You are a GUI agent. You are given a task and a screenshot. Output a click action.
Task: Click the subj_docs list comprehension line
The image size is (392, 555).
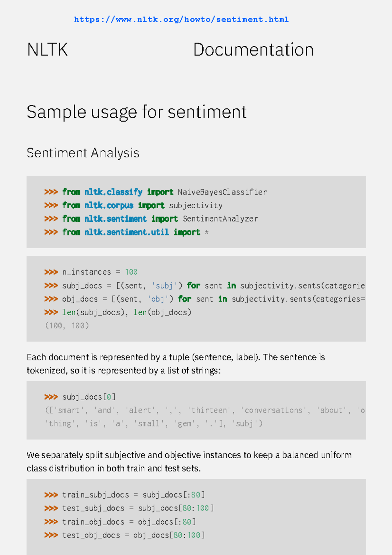204,286
